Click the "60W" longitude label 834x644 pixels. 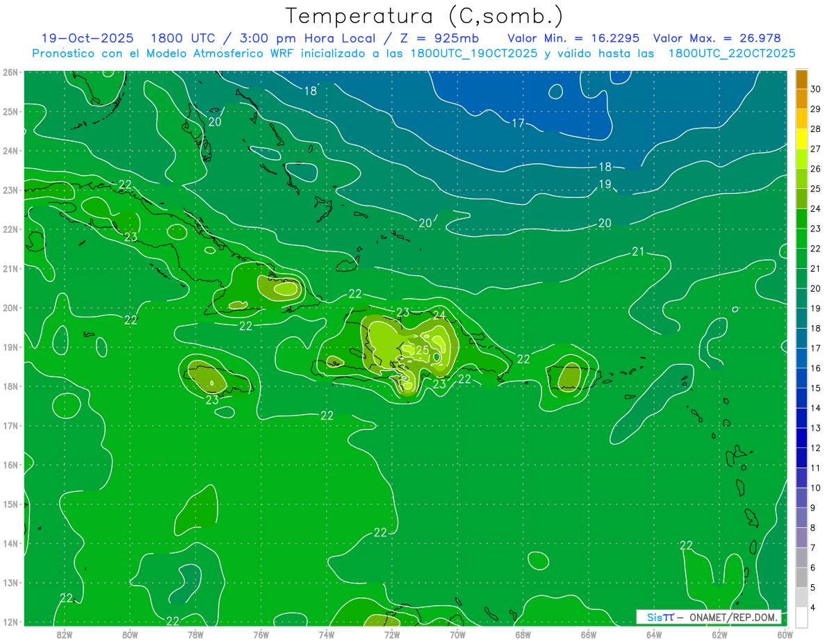coord(785,634)
